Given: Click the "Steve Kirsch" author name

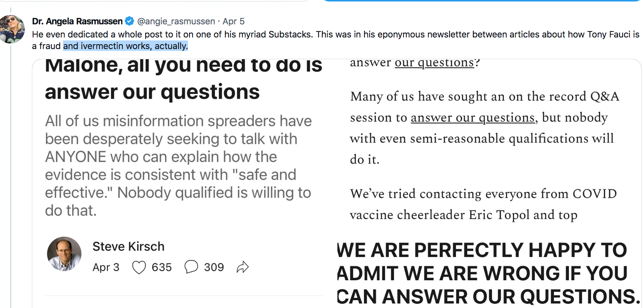Looking at the screenshot, I should (128, 247).
